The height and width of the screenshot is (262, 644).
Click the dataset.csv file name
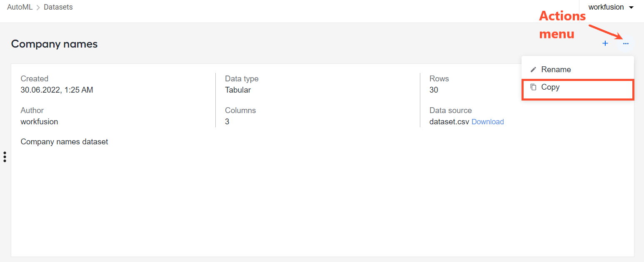coord(449,122)
